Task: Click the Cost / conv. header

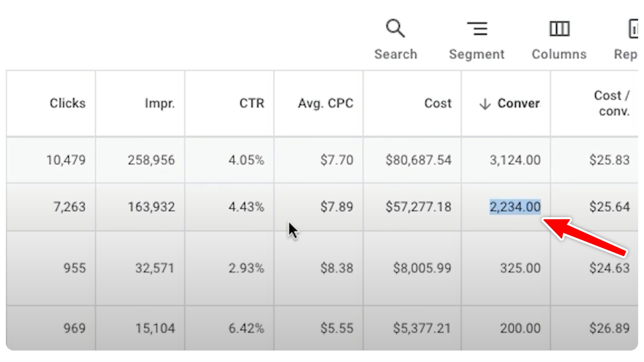Action: point(612,103)
